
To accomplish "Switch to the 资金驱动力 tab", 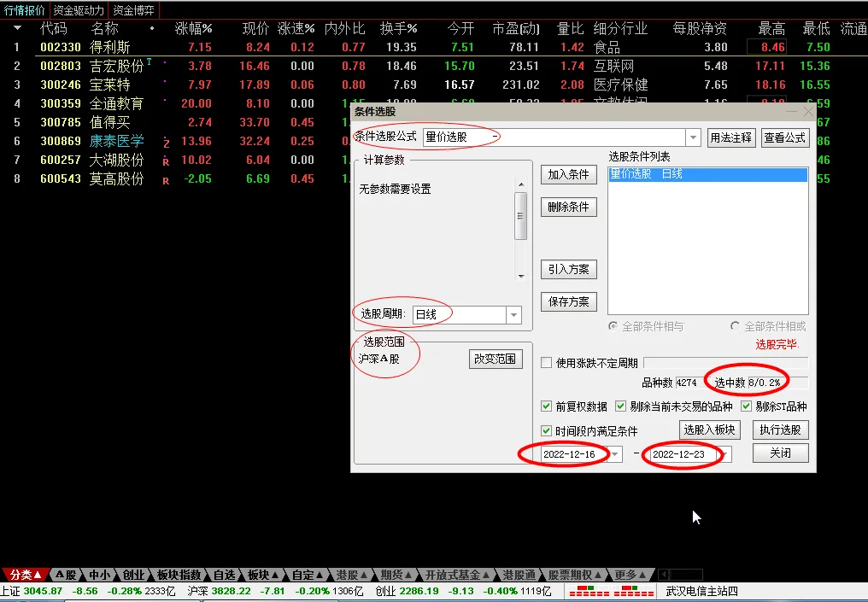I will click(79, 10).
